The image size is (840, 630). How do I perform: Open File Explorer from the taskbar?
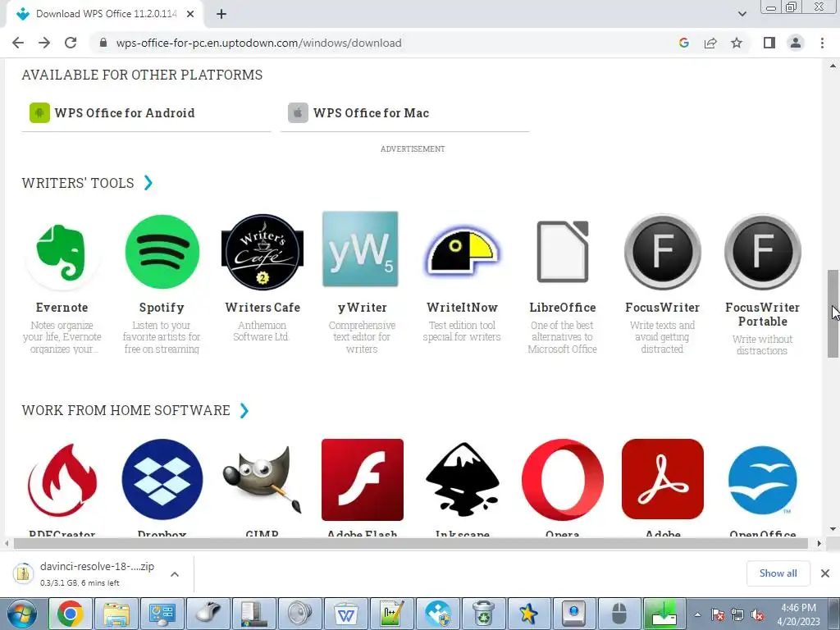click(x=116, y=614)
